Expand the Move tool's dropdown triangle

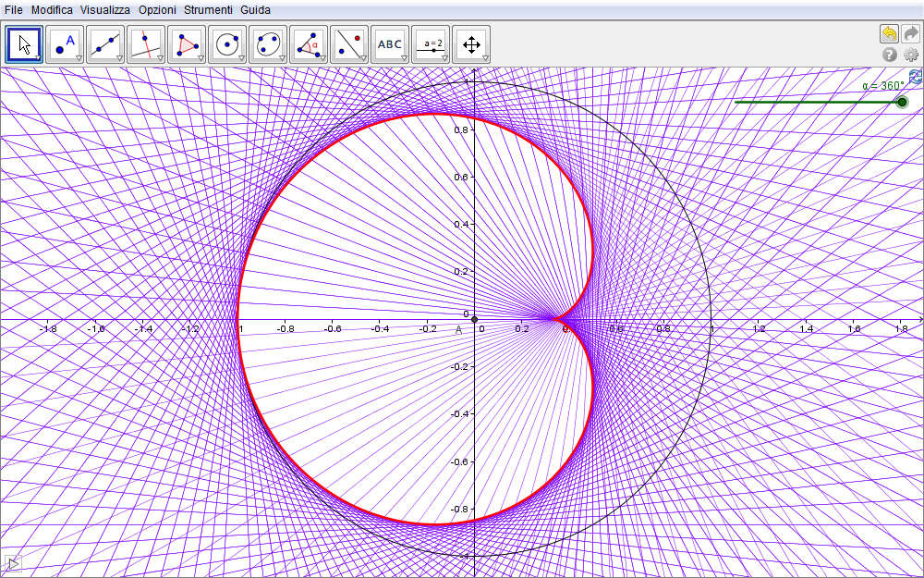(38, 58)
